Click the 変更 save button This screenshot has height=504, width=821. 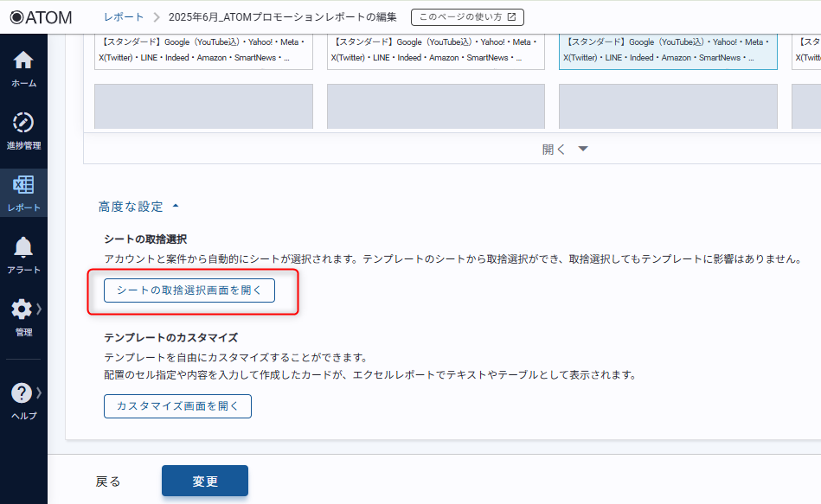[205, 482]
